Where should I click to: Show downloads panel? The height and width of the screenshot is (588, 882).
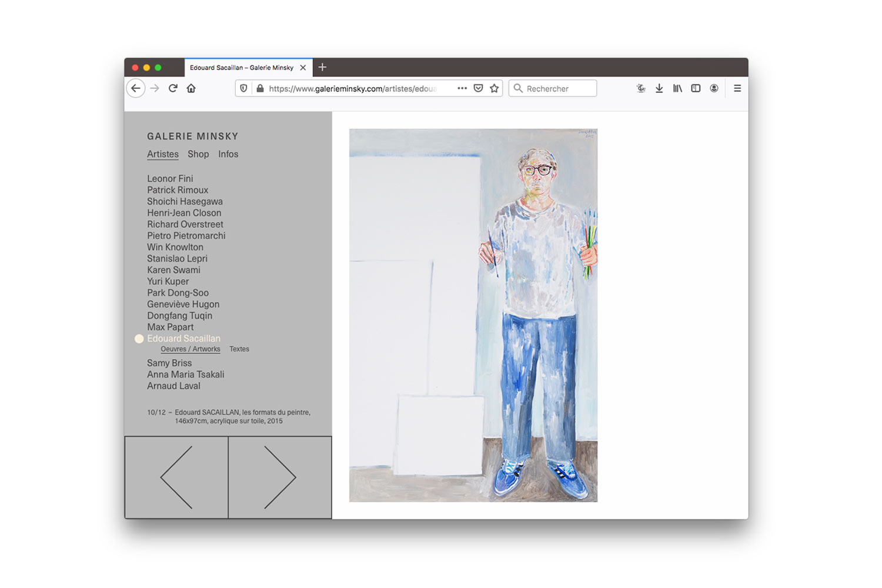pyautogui.click(x=659, y=88)
